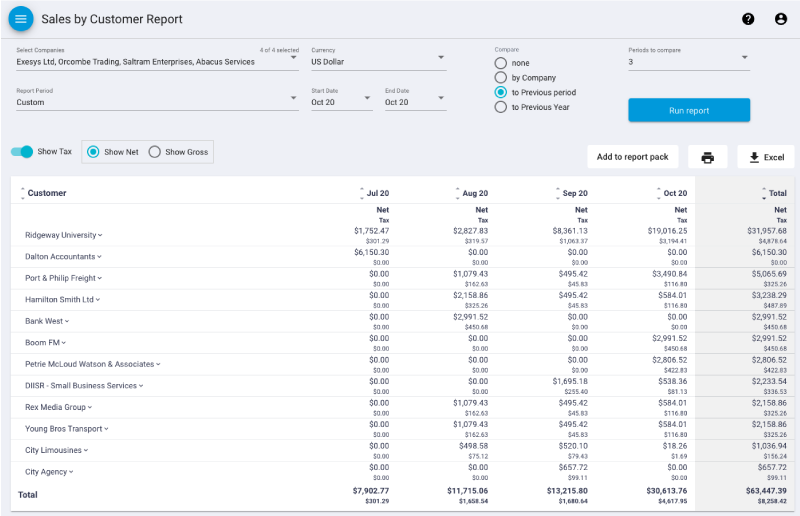Click Ridgeway University Oct 20 value $19,016.25
800x516 pixels.
coord(667,231)
